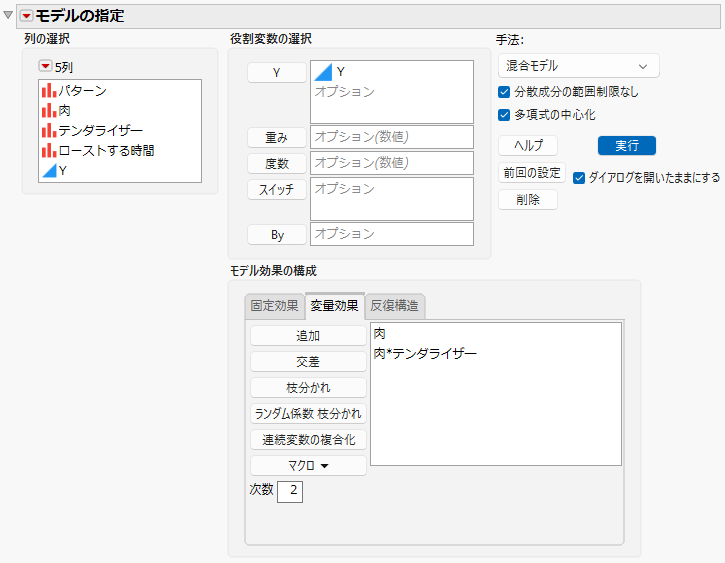Click the 実行 button

pos(627,146)
